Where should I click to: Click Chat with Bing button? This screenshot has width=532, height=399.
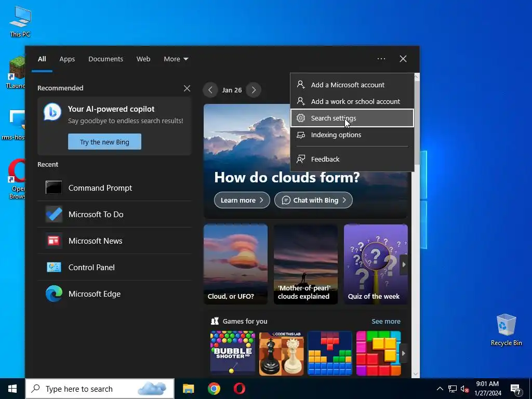313,200
